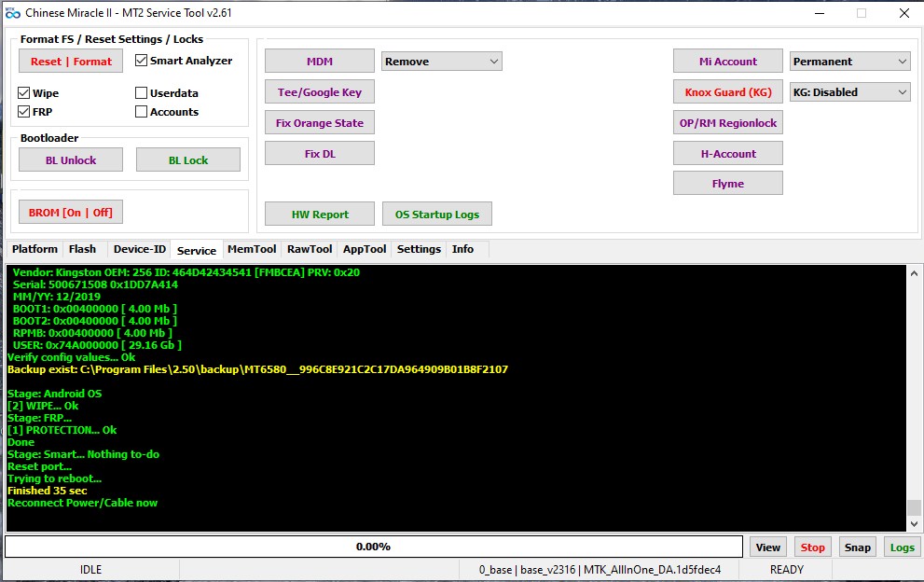Image resolution: width=924 pixels, height=582 pixels.
Task: Open the Device-ID tab
Action: click(x=140, y=249)
